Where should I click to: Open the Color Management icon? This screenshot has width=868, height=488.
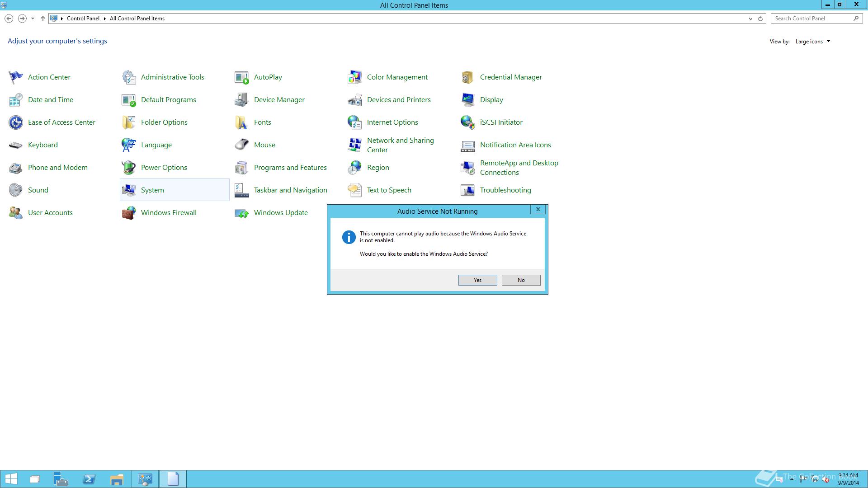pos(355,77)
